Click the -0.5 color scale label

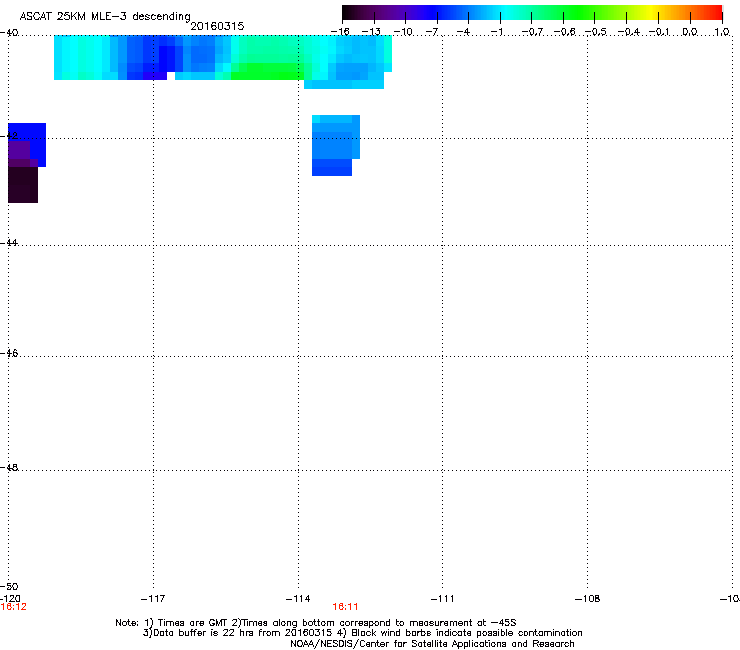point(595,32)
